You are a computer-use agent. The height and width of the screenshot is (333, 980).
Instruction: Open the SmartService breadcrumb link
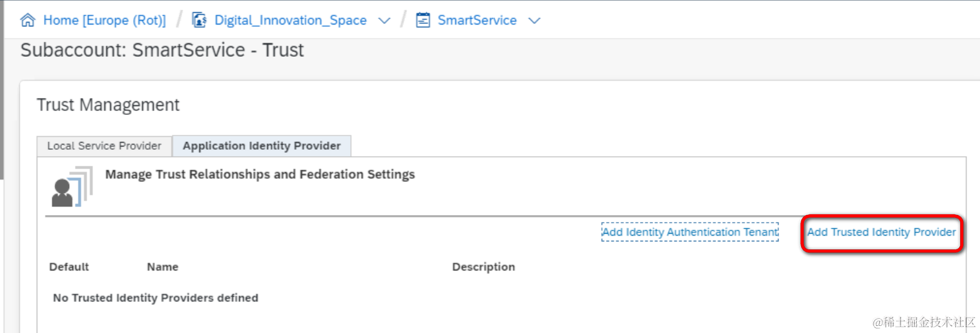click(477, 20)
